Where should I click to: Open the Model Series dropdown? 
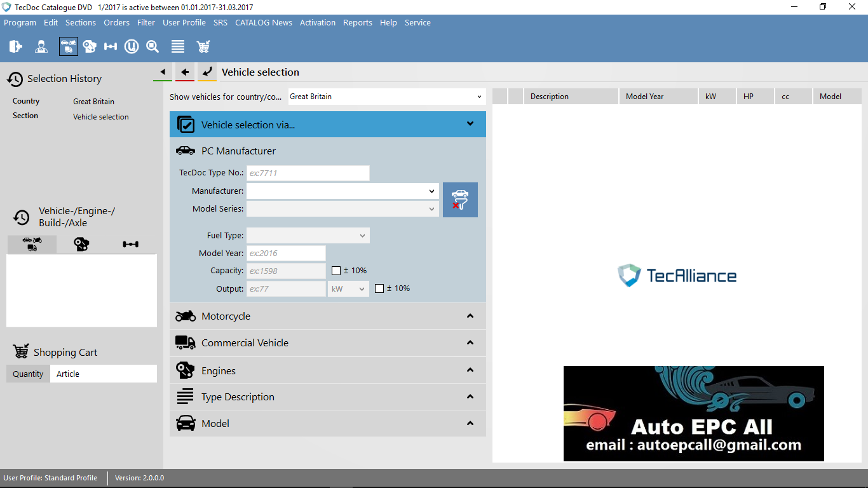click(x=342, y=208)
